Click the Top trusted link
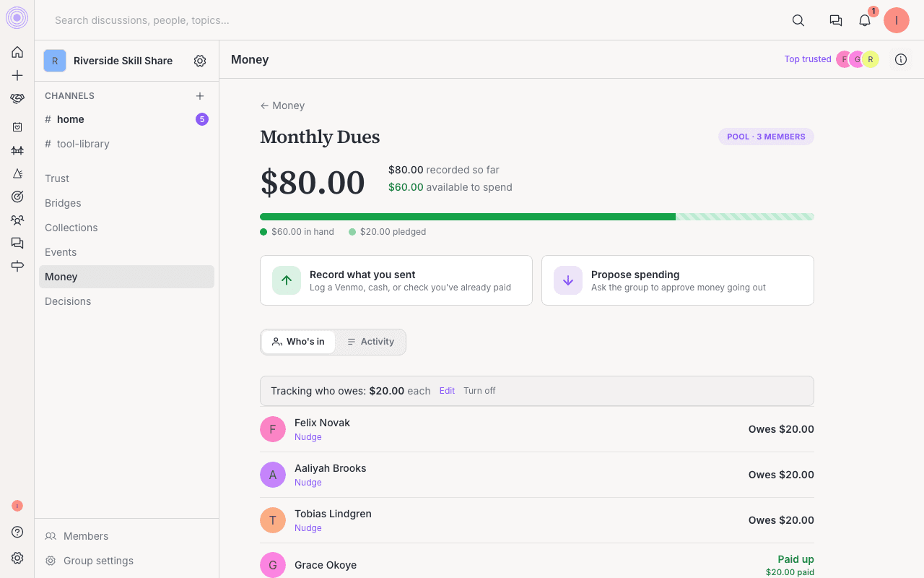The image size is (924, 578). [x=808, y=59]
